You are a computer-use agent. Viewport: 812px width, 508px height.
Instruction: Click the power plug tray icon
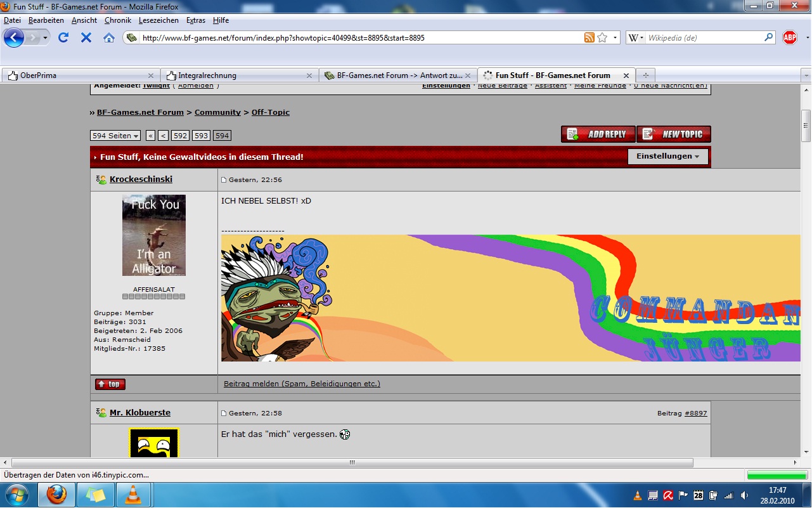coord(714,495)
